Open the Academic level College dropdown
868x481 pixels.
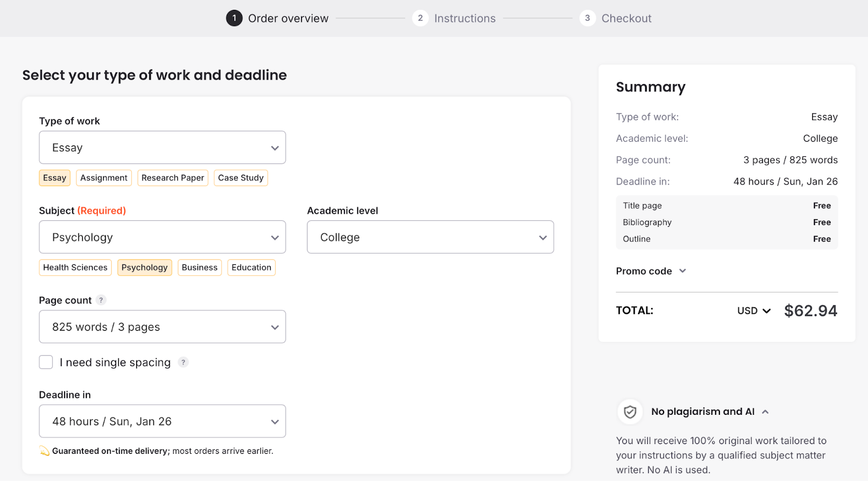coord(430,237)
